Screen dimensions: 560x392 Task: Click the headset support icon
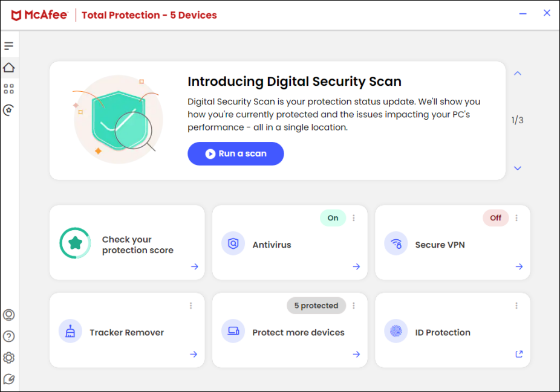[x=9, y=314]
